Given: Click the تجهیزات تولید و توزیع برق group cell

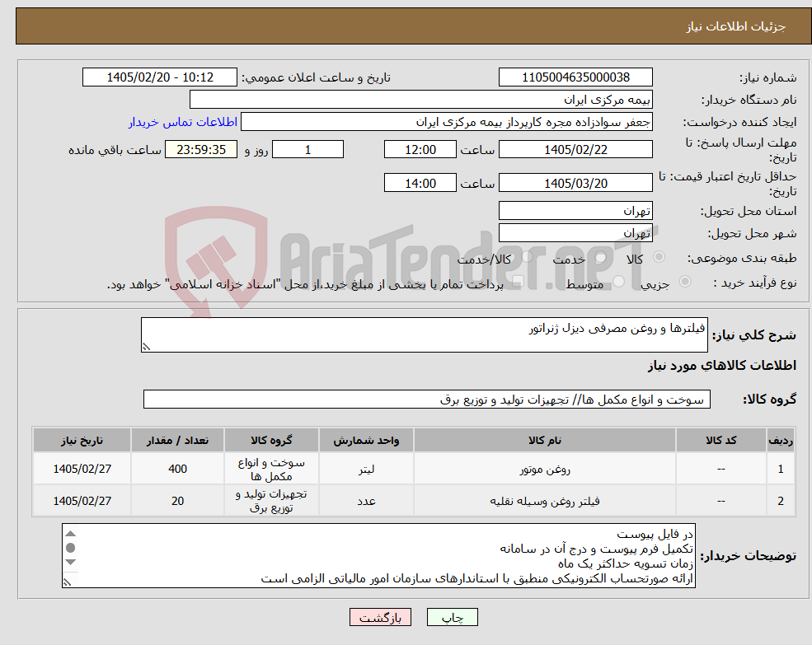Looking at the screenshot, I should 271,501.
